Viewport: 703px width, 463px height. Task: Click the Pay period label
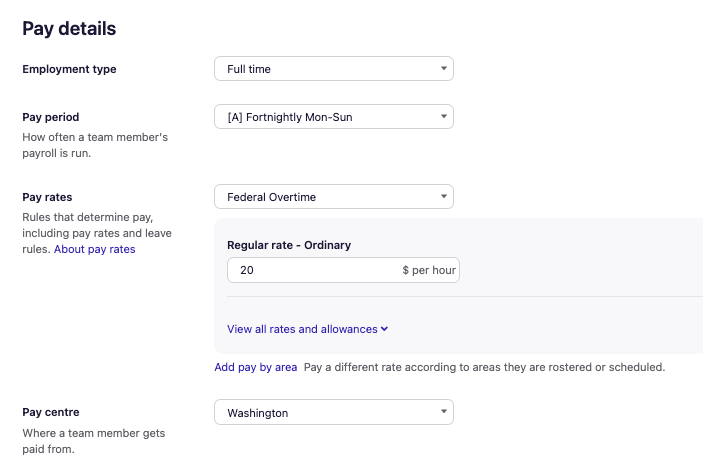(51, 117)
